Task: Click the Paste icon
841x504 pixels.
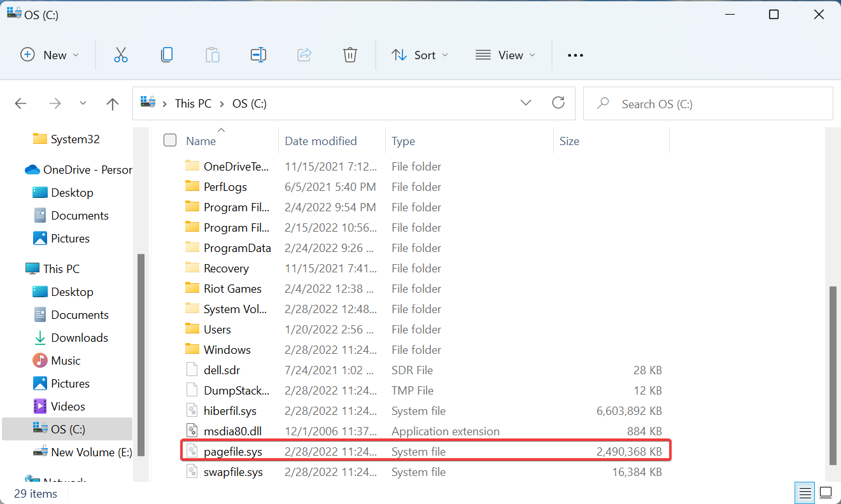Action: [x=213, y=55]
